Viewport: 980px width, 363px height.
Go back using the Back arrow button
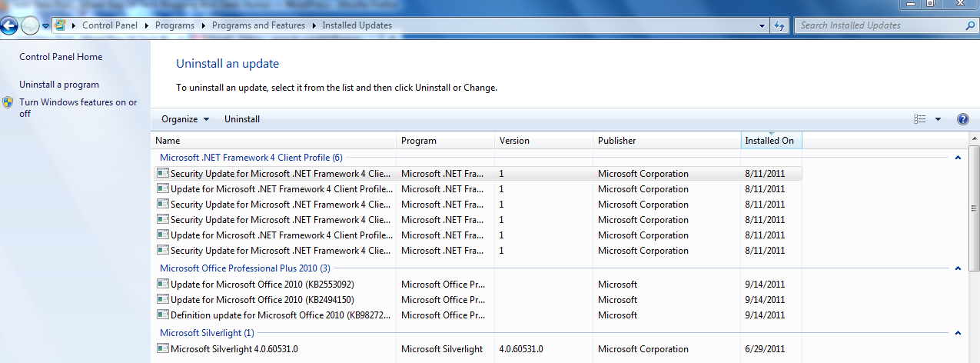coord(9,25)
